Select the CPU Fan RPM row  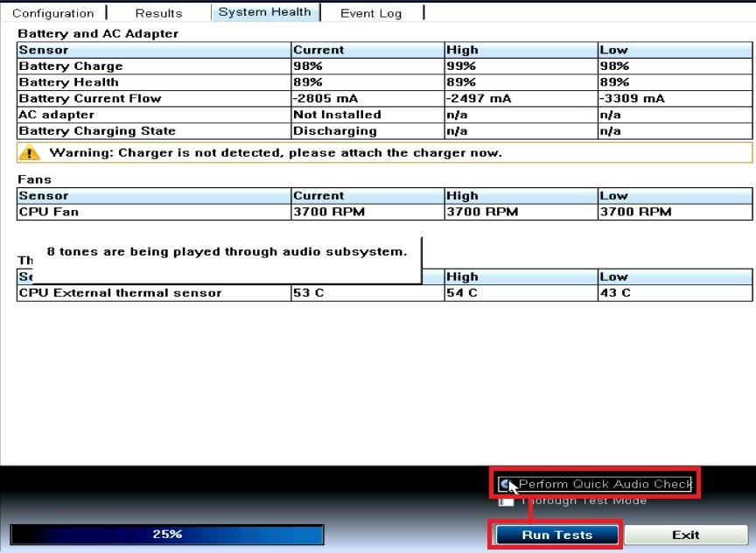coord(153,211)
